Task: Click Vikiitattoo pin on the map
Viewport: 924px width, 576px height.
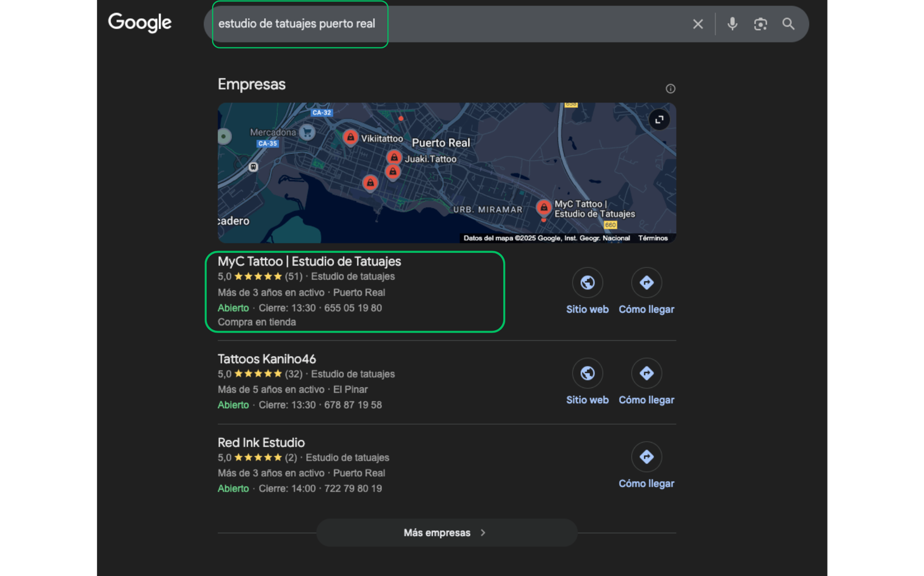Action: tap(350, 138)
